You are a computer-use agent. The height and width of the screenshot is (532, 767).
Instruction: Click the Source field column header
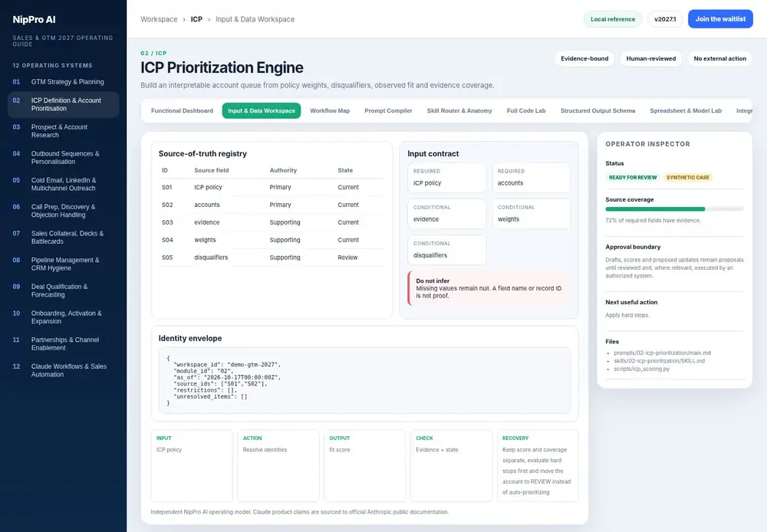pyautogui.click(x=212, y=170)
